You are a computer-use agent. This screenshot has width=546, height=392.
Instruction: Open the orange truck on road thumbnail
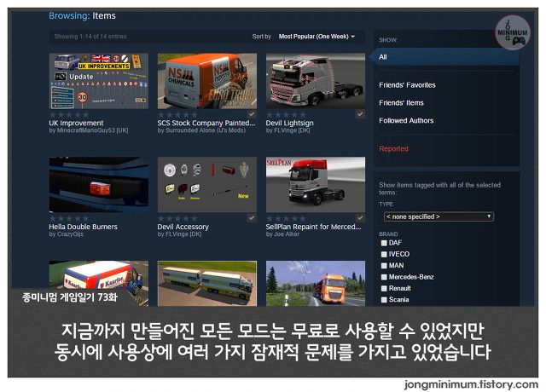[x=316, y=284]
